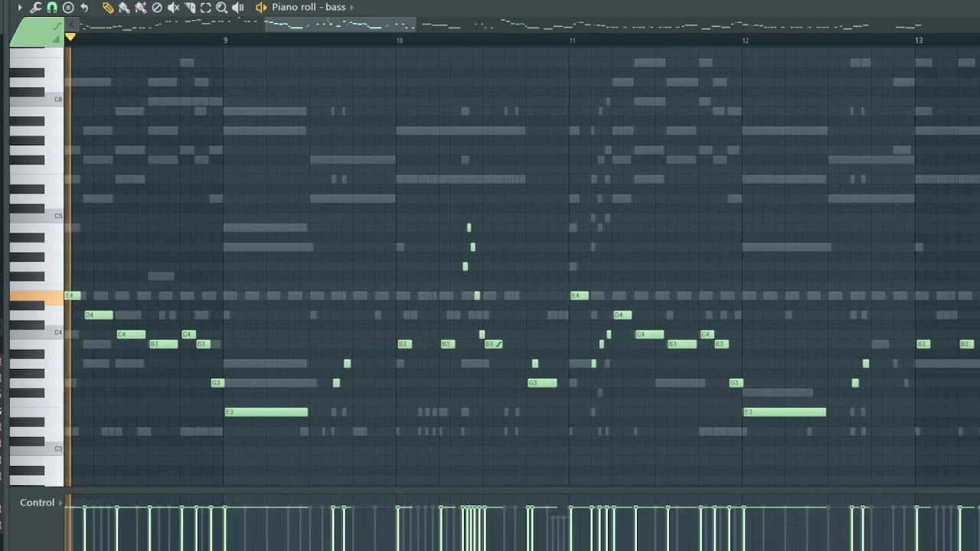Select the B3 note starting at bar 13

coord(923,344)
